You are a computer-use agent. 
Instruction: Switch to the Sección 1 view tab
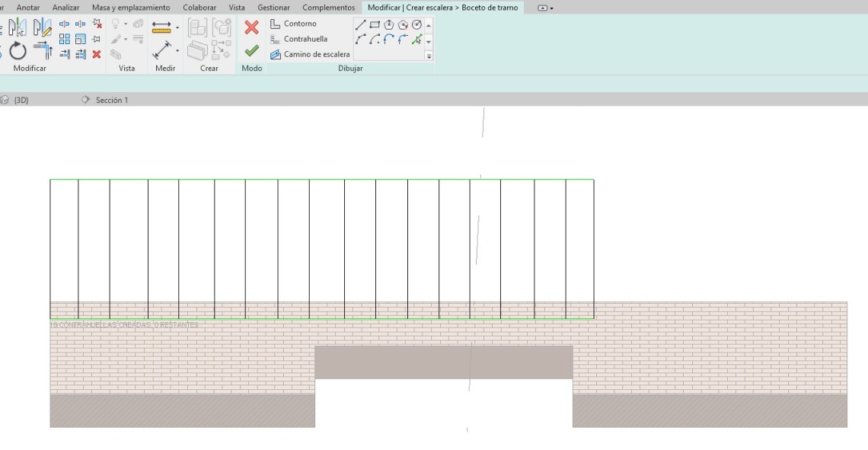[111, 100]
